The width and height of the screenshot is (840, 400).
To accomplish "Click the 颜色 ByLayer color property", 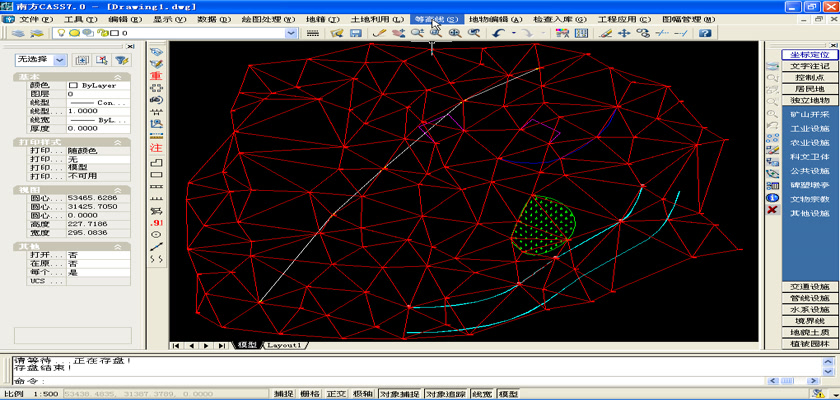I will pos(98,85).
